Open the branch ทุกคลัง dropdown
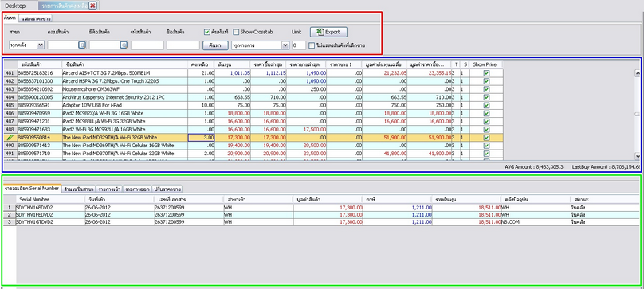This screenshot has height=289, width=644. click(40, 45)
